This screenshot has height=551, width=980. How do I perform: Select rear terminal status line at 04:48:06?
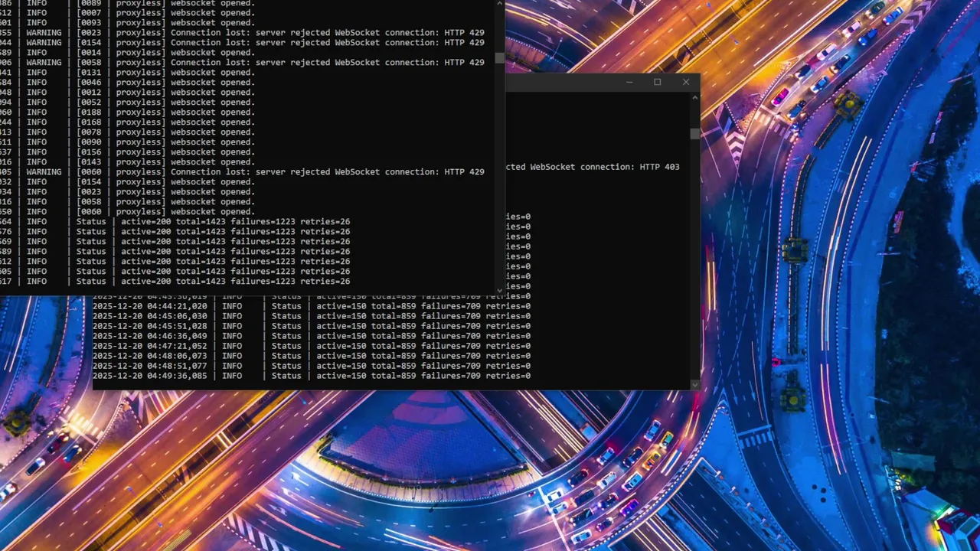click(312, 356)
